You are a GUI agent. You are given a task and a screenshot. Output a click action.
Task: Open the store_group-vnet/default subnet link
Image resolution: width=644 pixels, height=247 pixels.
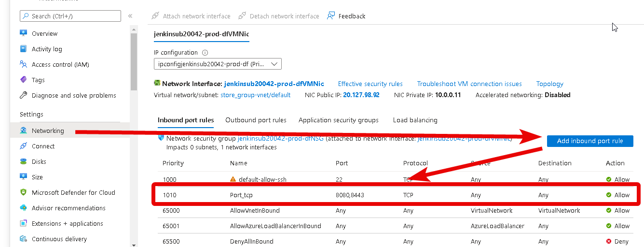pyautogui.click(x=255, y=95)
